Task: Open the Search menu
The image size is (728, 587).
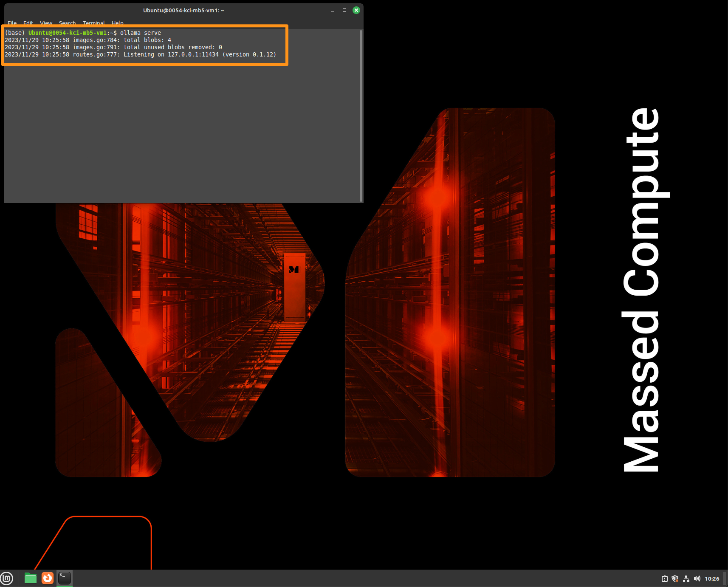Action: tap(67, 23)
